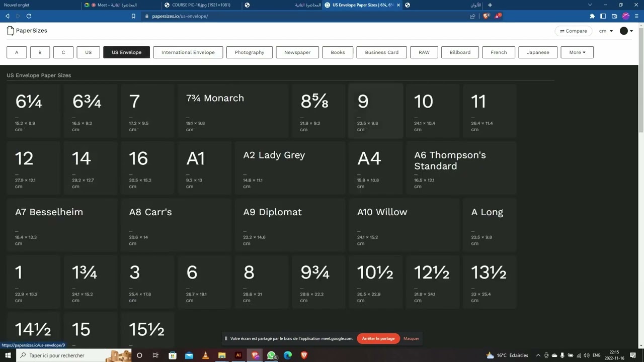This screenshot has width=644, height=362.
Task: Open the 7¾ Monarch envelope size
Action: coord(233,111)
